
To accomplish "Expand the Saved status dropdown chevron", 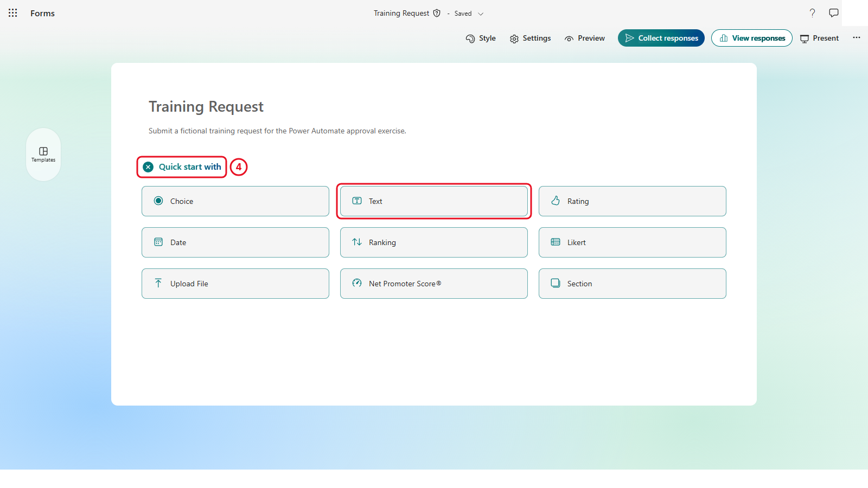I will (481, 14).
